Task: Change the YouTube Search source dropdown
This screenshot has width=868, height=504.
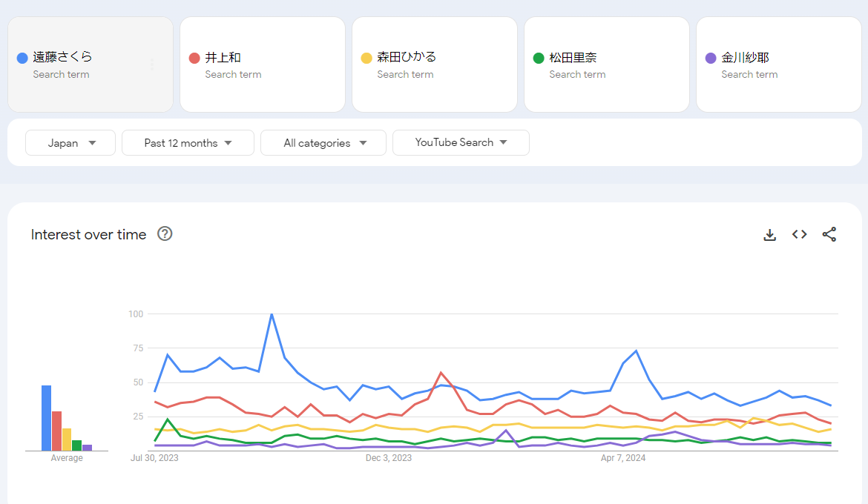Action: coord(461,143)
